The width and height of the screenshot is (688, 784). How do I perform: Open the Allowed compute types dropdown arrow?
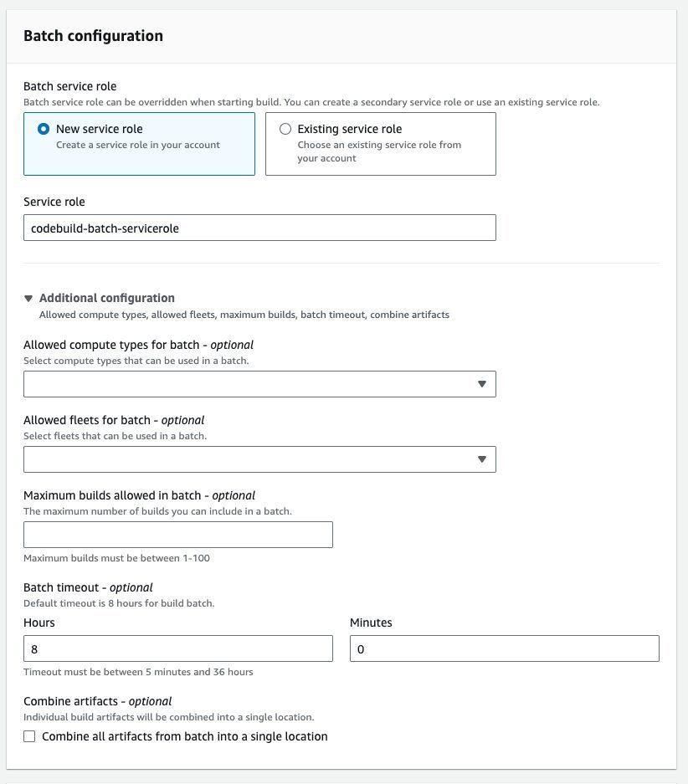482,383
